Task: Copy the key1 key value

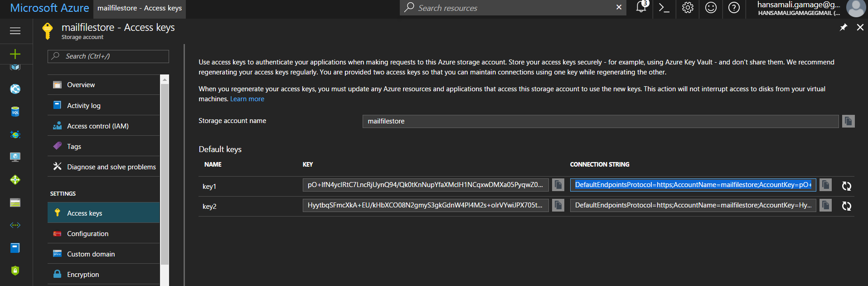Action: [x=558, y=185]
